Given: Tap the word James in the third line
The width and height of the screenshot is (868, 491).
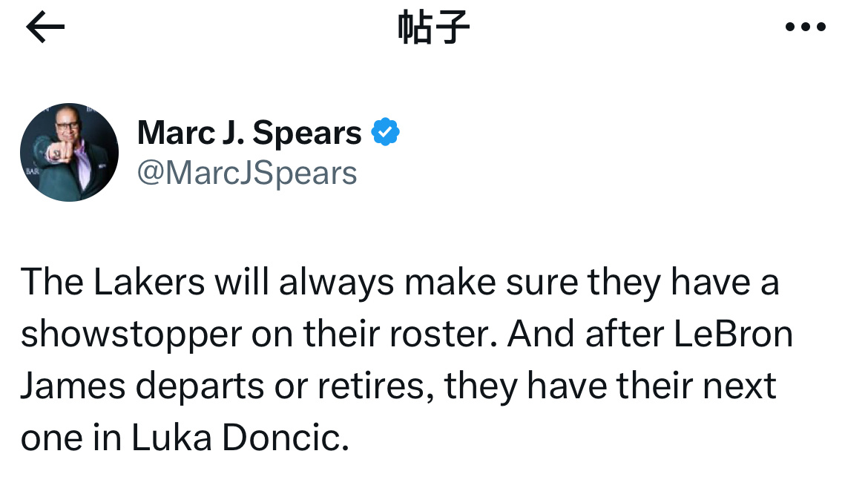Looking at the screenshot, I should click(73, 386).
